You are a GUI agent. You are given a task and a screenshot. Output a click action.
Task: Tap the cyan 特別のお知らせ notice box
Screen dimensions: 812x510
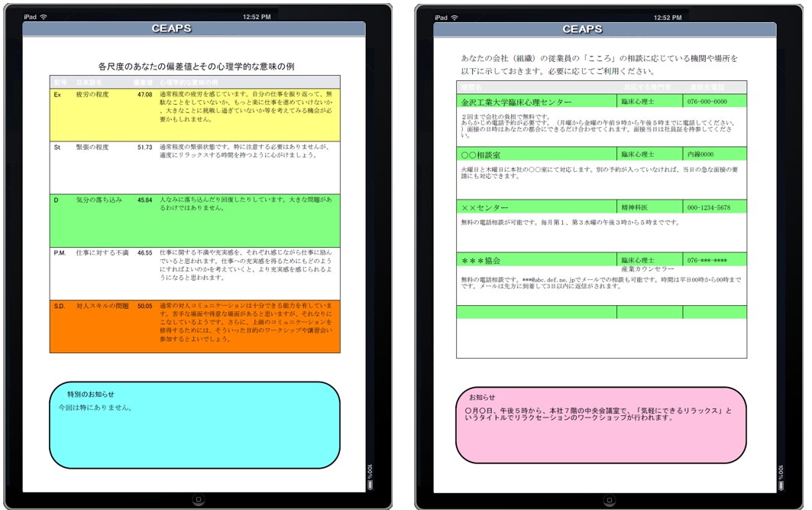[195, 425]
